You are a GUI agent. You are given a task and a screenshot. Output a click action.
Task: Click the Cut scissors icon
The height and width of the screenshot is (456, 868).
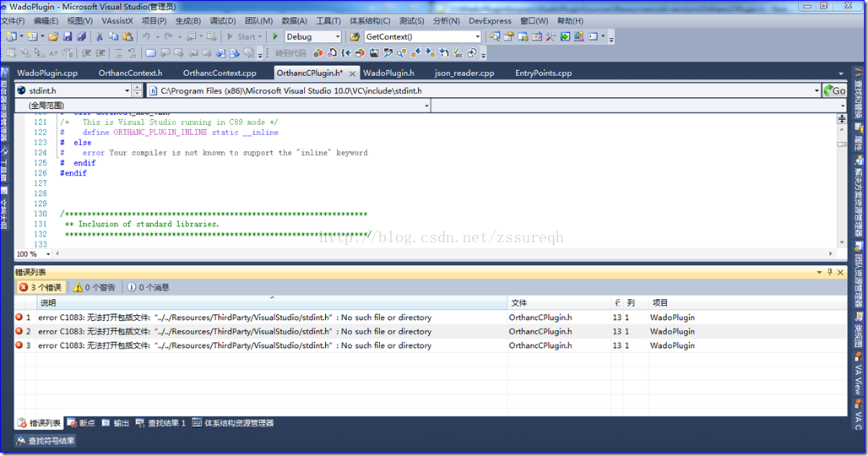pos(99,36)
